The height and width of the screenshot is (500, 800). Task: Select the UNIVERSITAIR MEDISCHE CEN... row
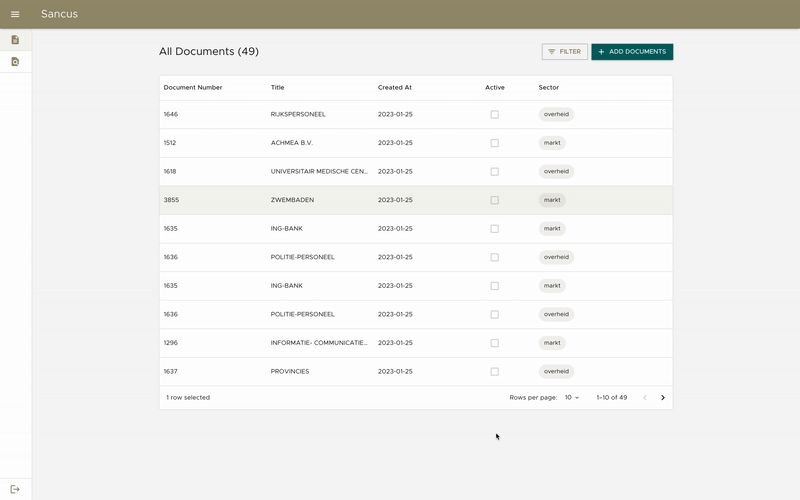pos(319,172)
